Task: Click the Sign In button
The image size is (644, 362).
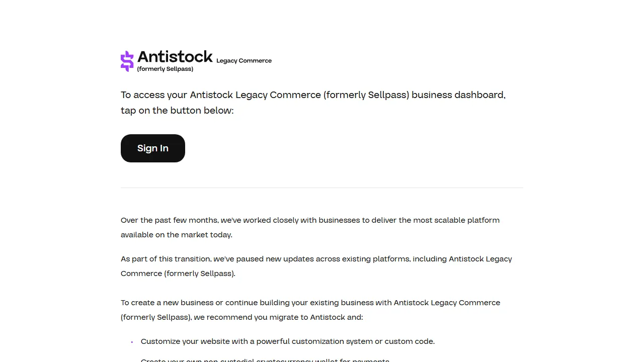Action: coord(152,148)
